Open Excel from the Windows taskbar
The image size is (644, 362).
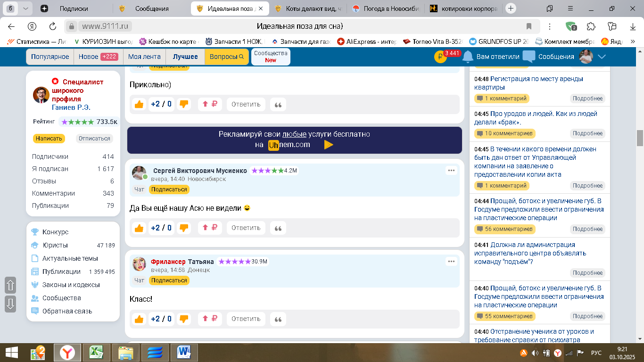click(96, 353)
